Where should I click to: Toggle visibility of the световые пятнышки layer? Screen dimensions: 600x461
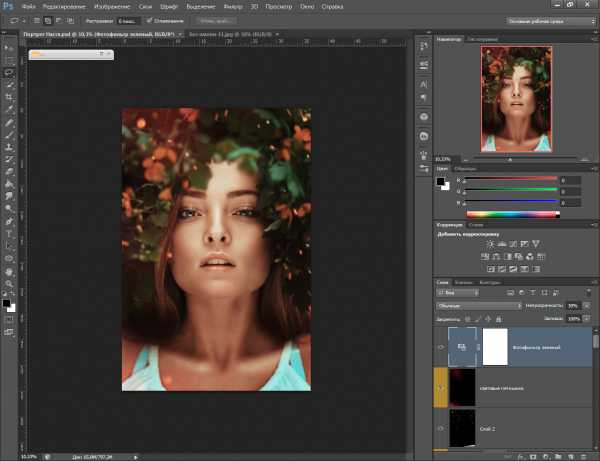442,386
